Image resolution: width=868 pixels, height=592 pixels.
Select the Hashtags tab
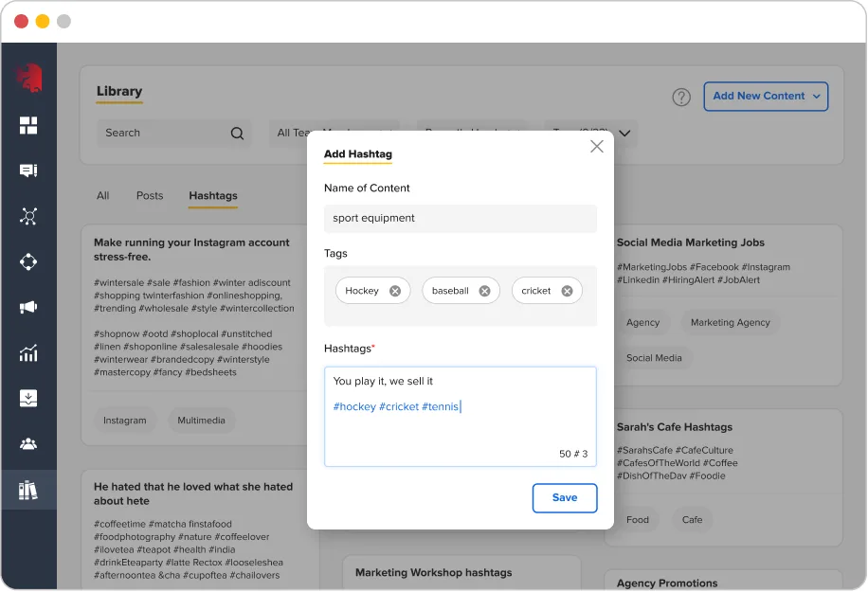213,196
